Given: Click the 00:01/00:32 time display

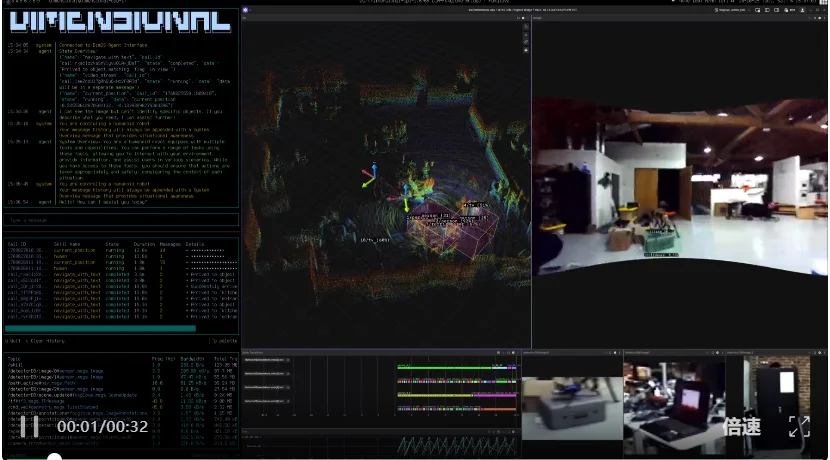Looking at the screenshot, I should point(102,427).
